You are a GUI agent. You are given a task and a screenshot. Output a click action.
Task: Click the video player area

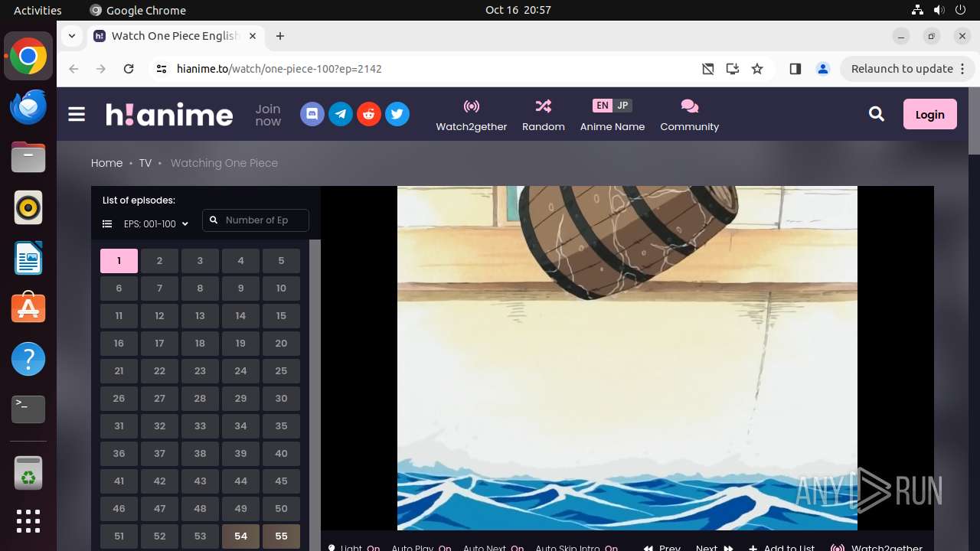(x=627, y=358)
